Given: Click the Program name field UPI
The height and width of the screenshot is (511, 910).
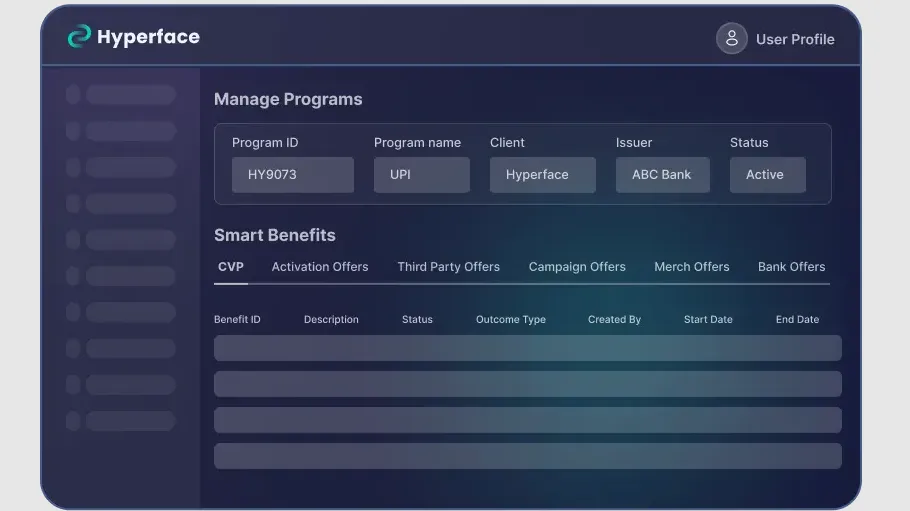Looking at the screenshot, I should point(421,175).
